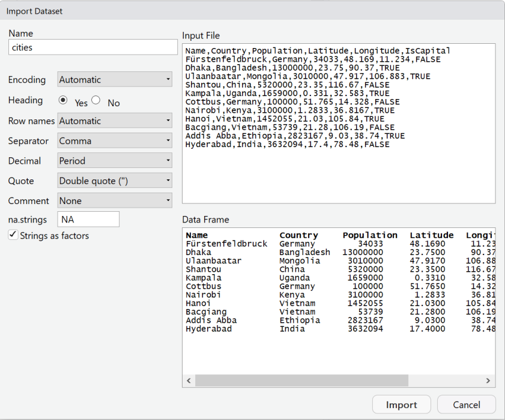Open the Comment dropdown set to None
The width and height of the screenshot is (505, 420).
point(115,200)
